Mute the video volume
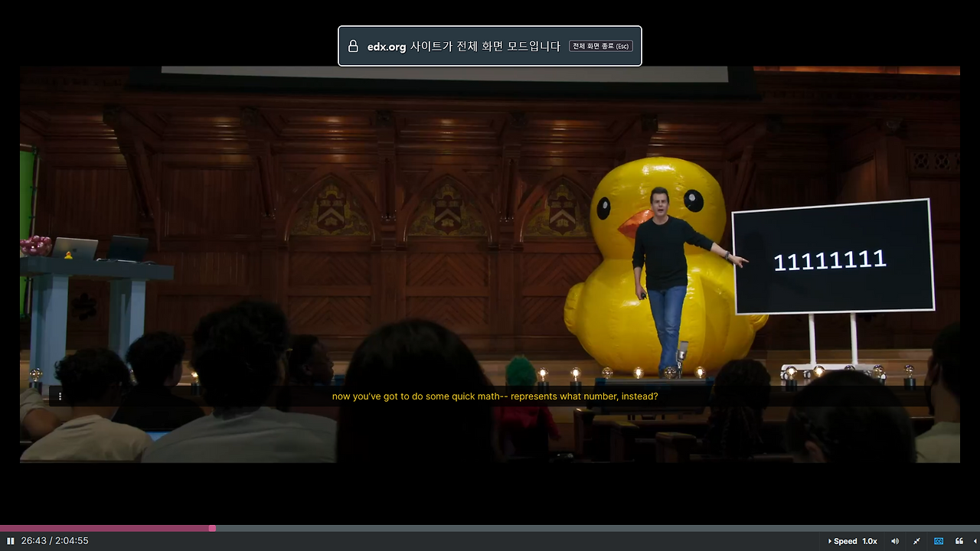Screen dimensions: 980x551 click(x=895, y=541)
